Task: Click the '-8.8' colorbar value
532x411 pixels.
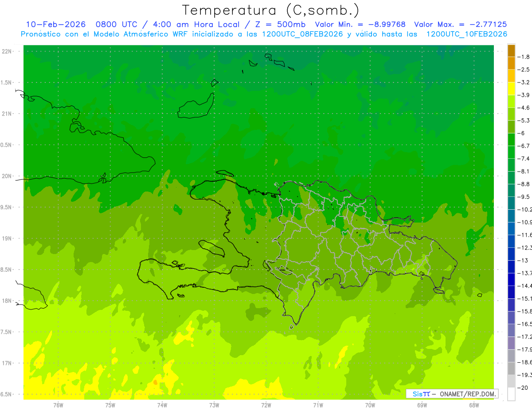Action: tap(524, 184)
